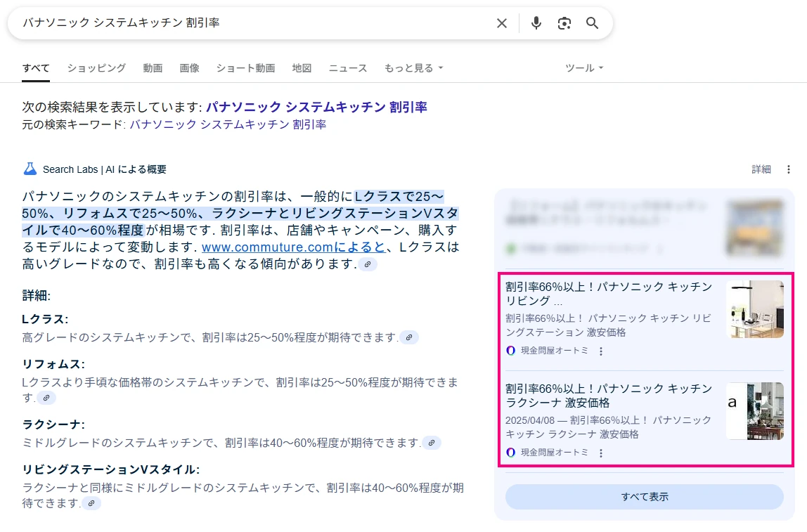Screen dimensions: 807x532
Task: Switch to the ニュース tab
Action: coord(348,68)
